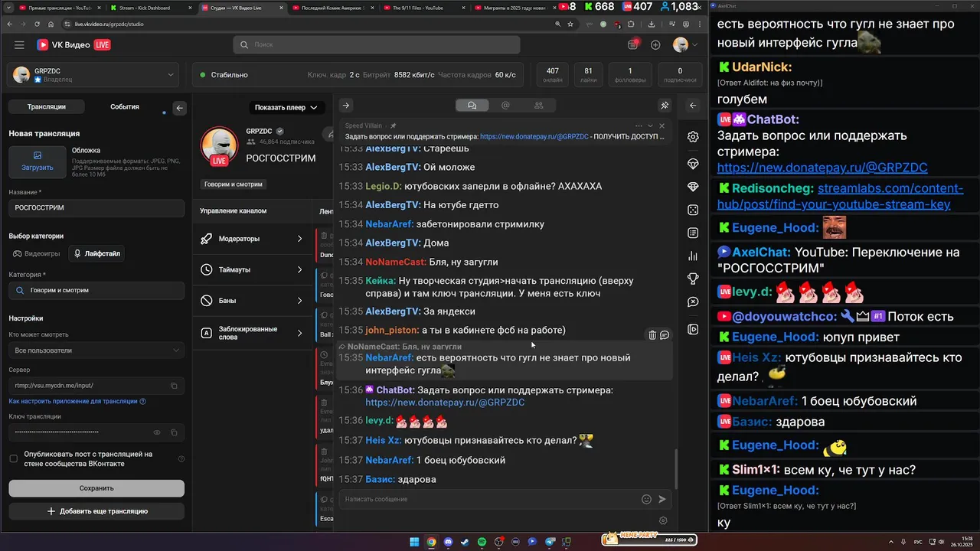This screenshot has height=551, width=980.
Task: Open the VK Video hamburger menu
Action: pyautogui.click(x=19, y=45)
